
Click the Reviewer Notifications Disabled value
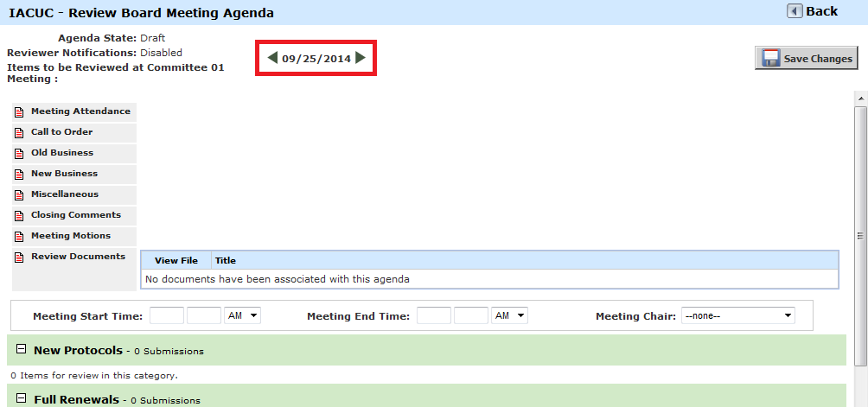pyautogui.click(x=161, y=53)
